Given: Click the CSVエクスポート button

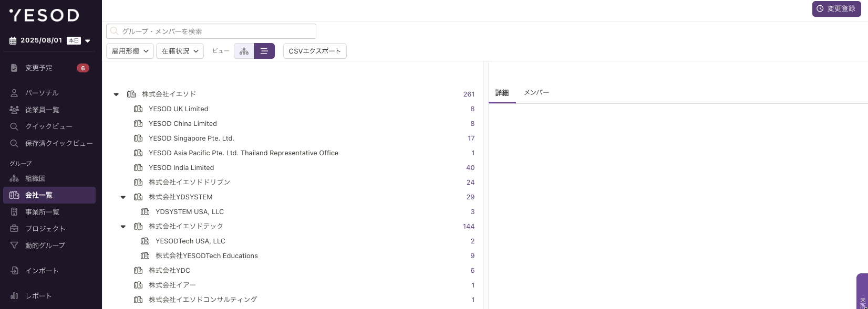Looking at the screenshot, I should pyautogui.click(x=315, y=51).
